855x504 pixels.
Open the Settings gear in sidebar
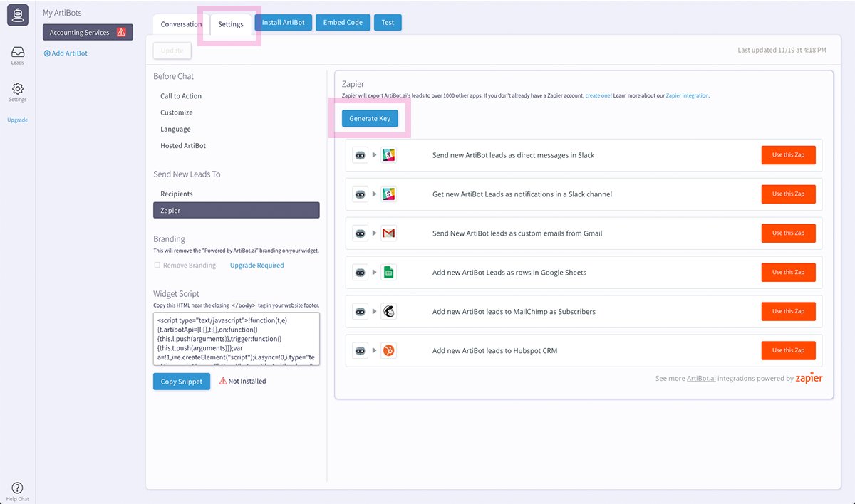click(x=18, y=89)
